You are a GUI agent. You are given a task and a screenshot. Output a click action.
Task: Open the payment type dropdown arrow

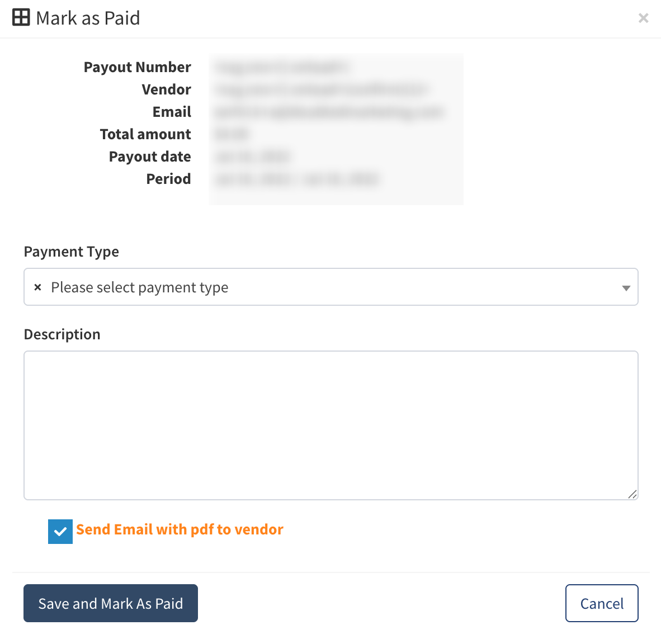coord(626,288)
